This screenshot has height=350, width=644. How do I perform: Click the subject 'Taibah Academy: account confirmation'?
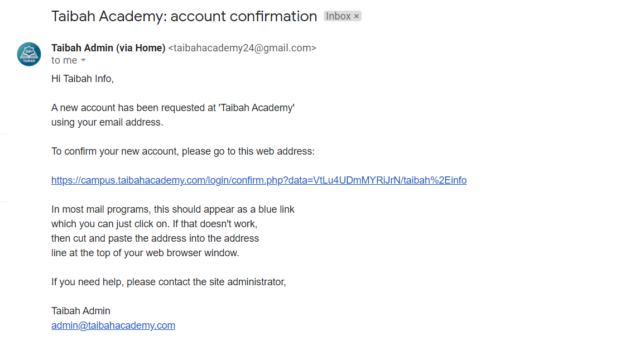click(184, 16)
